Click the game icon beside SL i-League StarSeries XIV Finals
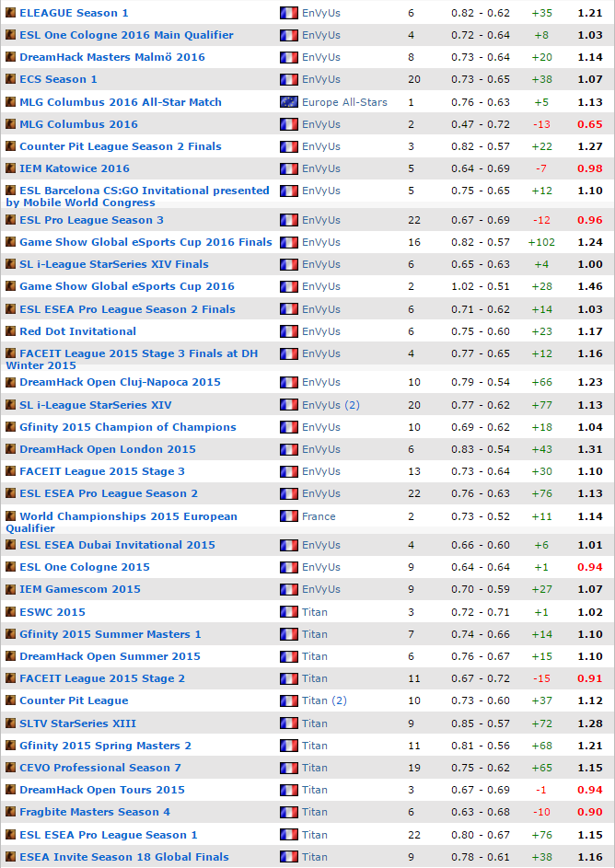615x868 pixels. click(x=10, y=263)
